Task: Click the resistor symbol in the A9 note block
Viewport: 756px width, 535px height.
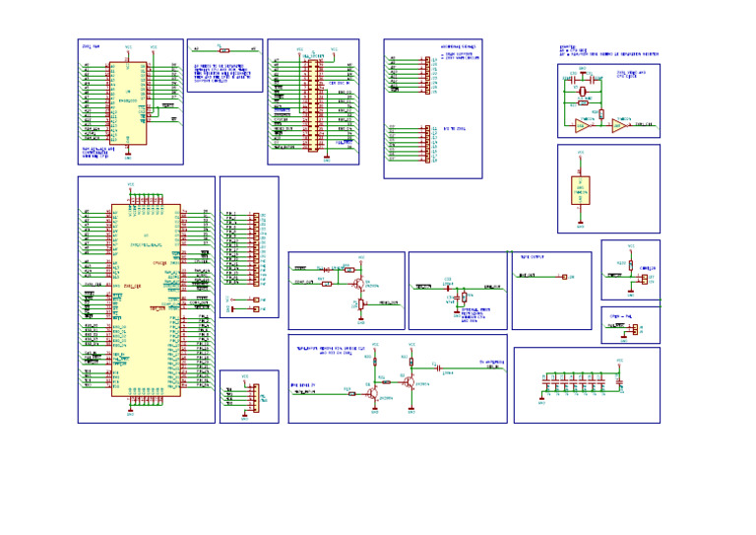Action: pyautogui.click(x=223, y=50)
